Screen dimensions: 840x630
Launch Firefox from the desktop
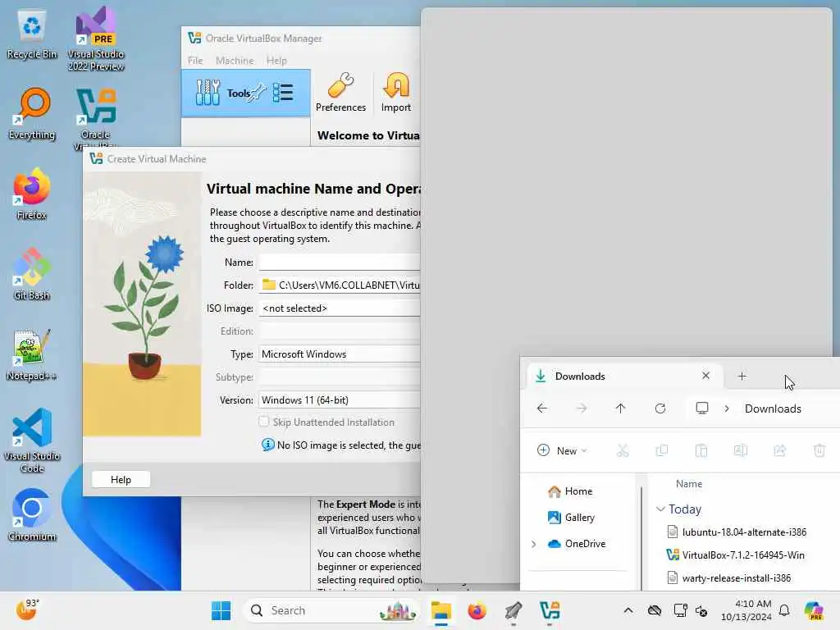pos(32,194)
